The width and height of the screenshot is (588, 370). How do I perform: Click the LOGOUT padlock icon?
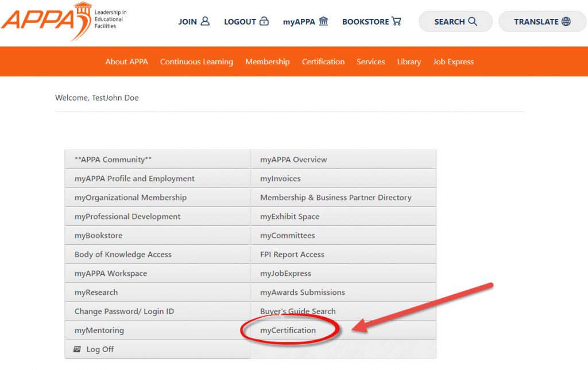tap(264, 21)
